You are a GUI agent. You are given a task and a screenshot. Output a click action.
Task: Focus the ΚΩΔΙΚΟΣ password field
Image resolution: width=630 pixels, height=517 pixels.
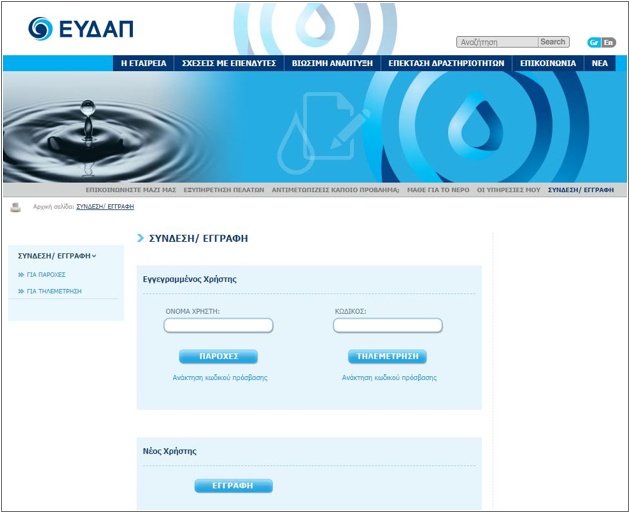pyautogui.click(x=387, y=326)
